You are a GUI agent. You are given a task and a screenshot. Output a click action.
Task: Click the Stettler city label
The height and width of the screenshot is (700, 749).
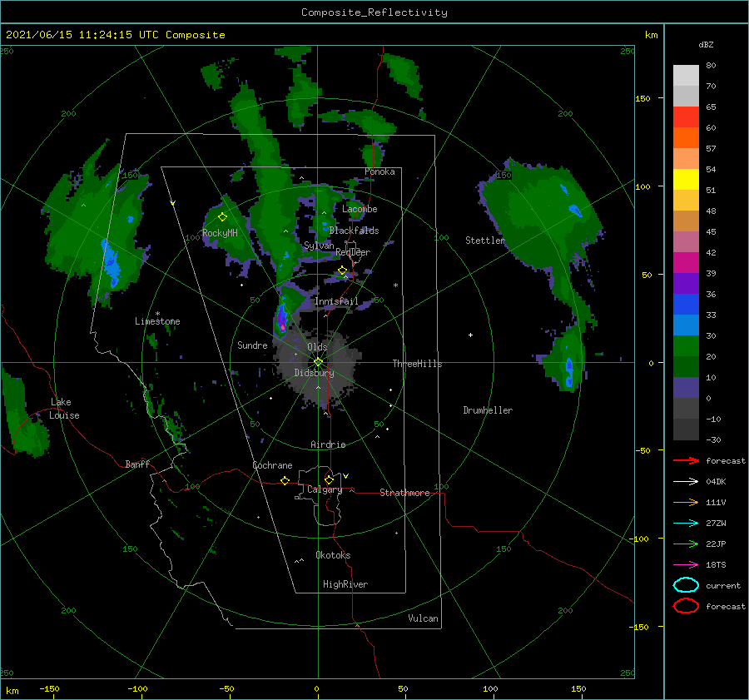pyautogui.click(x=485, y=241)
